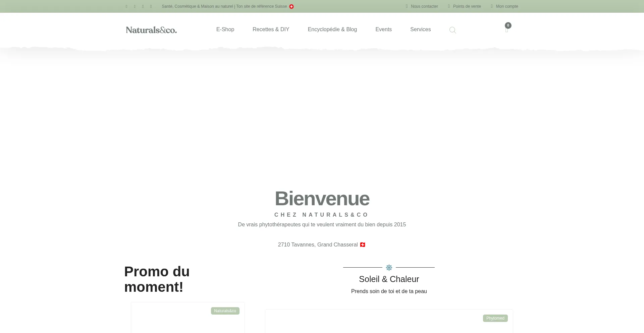The width and height of the screenshot is (644, 333).
Task: Click the 2710 Tavannes address text
Action: point(318,245)
